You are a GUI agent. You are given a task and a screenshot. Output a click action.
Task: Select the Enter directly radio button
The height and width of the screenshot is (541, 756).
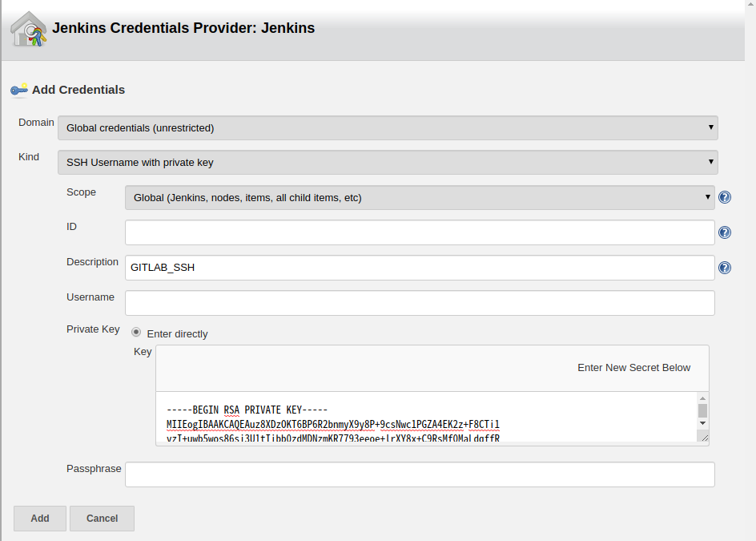136,333
